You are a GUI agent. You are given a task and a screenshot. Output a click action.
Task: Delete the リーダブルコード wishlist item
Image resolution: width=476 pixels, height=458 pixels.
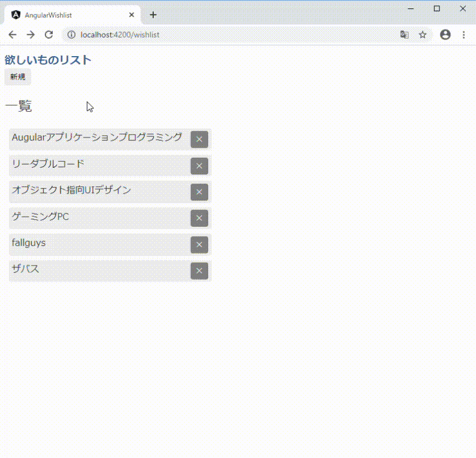point(199,166)
